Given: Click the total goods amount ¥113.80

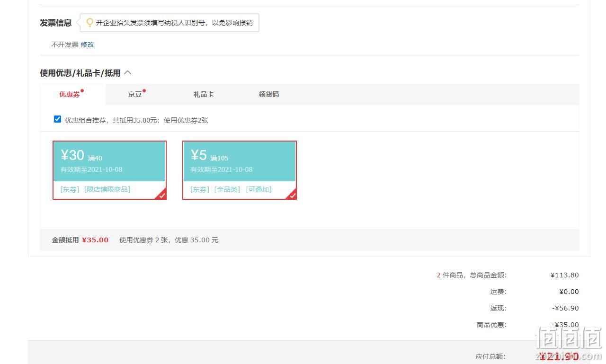Looking at the screenshot, I should coord(564,275).
